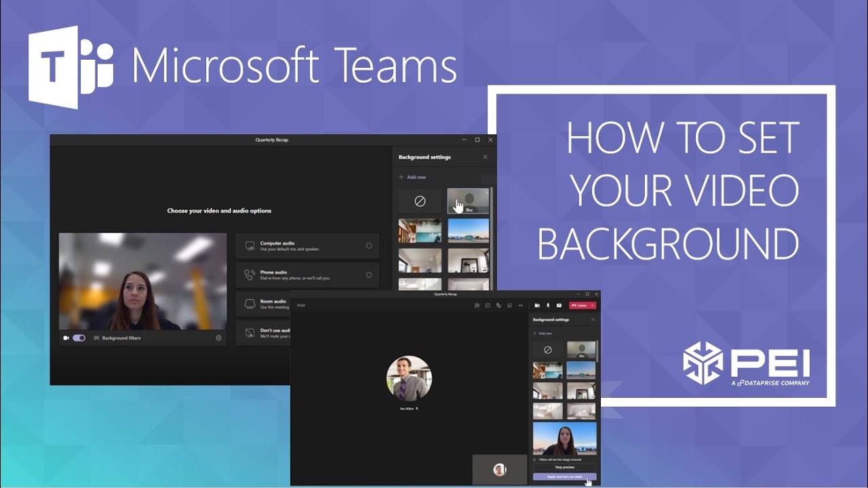Toggle the camera icon in the meeting toolbar
The image size is (868, 488).
coord(537,306)
